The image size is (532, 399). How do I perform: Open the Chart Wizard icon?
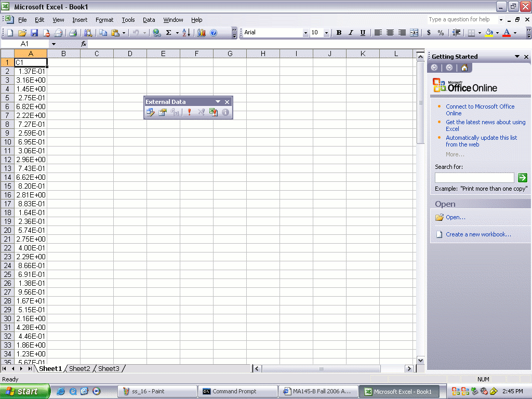(202, 33)
